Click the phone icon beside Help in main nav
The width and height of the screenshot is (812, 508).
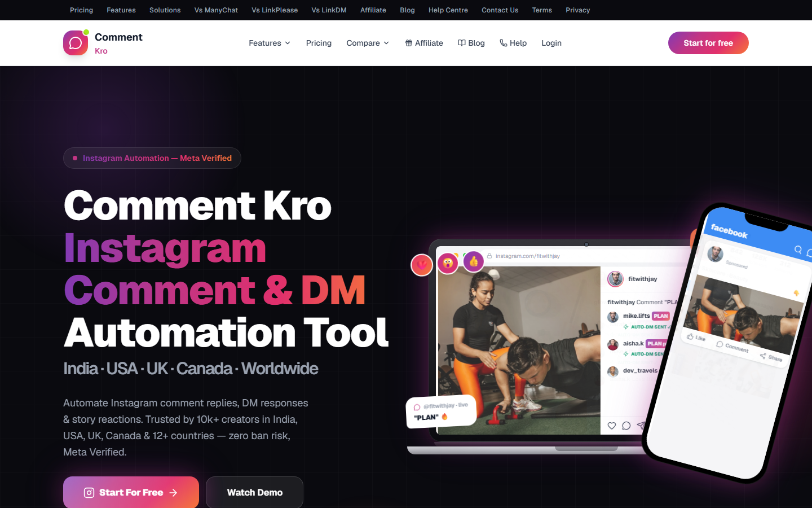[504, 43]
